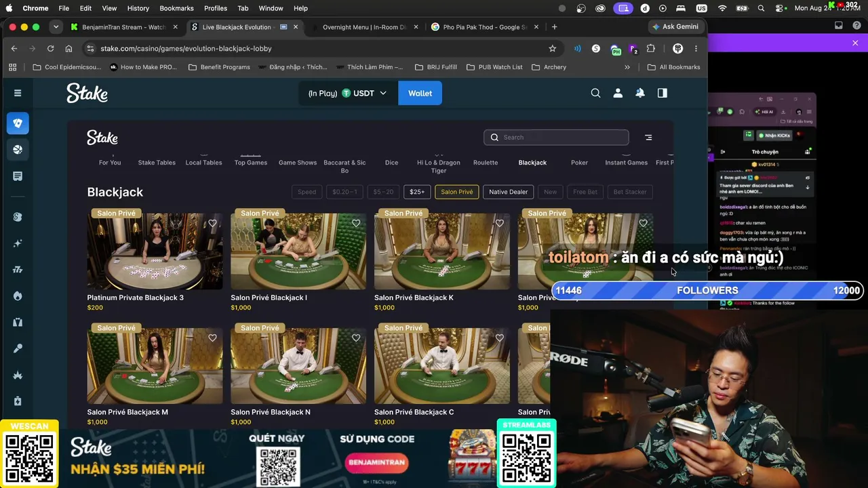Open the Wallet button
Viewport: 868px width, 488px height.
[420, 93]
